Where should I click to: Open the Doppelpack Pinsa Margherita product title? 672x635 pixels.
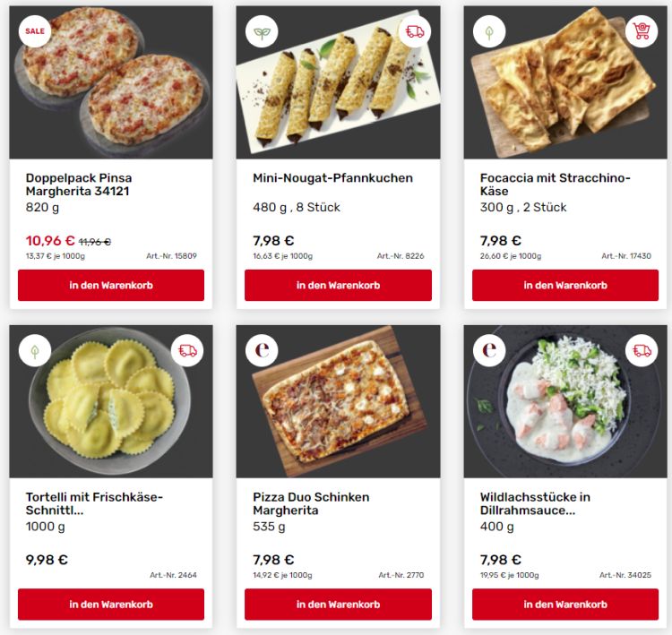pyautogui.click(x=79, y=184)
